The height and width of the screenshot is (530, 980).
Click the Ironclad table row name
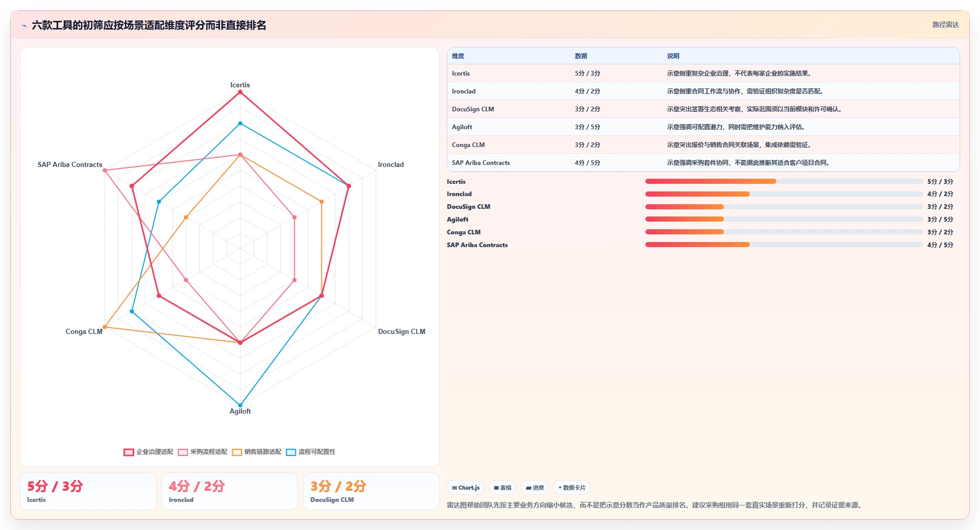click(464, 91)
